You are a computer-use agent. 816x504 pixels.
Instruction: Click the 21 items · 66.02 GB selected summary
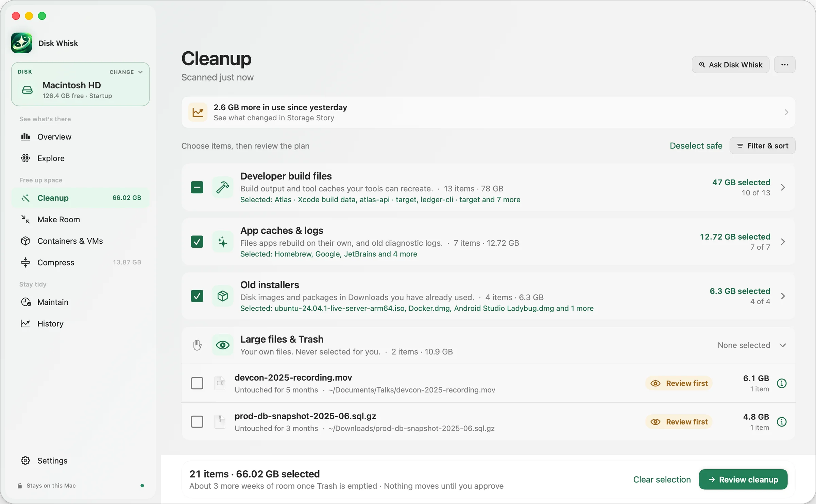[x=255, y=474]
